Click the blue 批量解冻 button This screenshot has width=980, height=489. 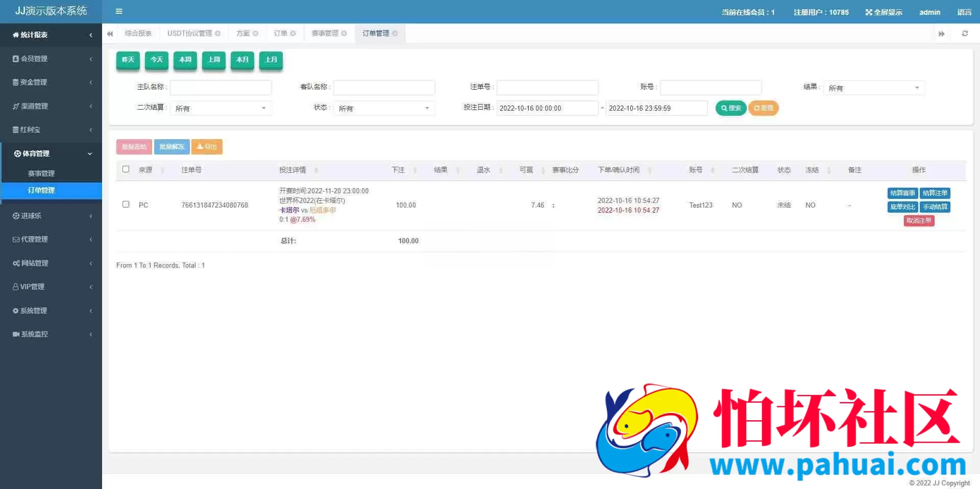click(x=171, y=147)
